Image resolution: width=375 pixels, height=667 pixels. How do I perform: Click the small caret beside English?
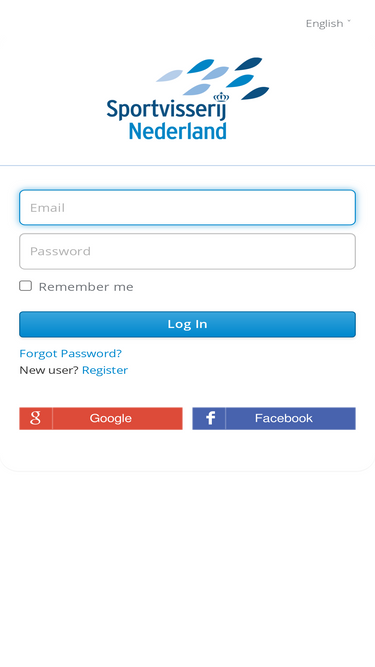point(349,21)
